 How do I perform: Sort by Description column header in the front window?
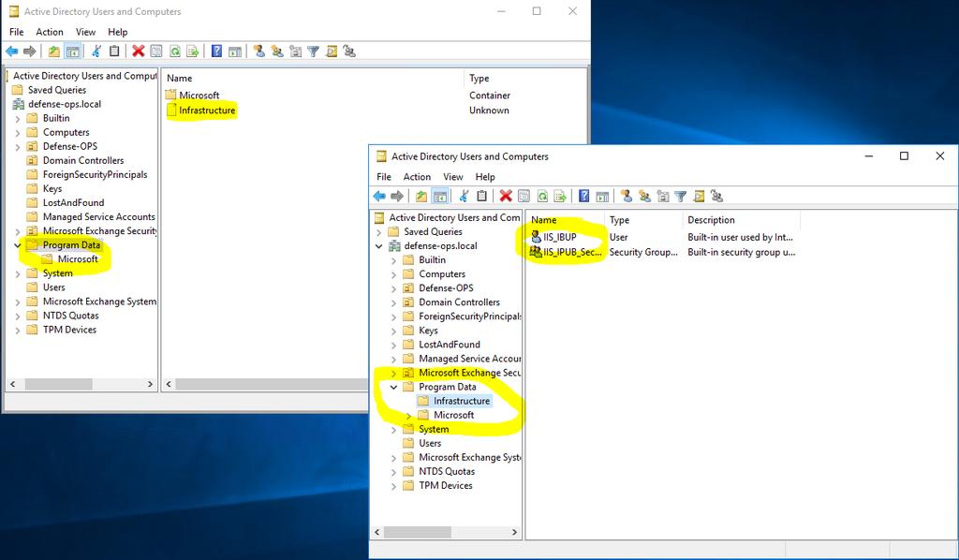pos(711,220)
